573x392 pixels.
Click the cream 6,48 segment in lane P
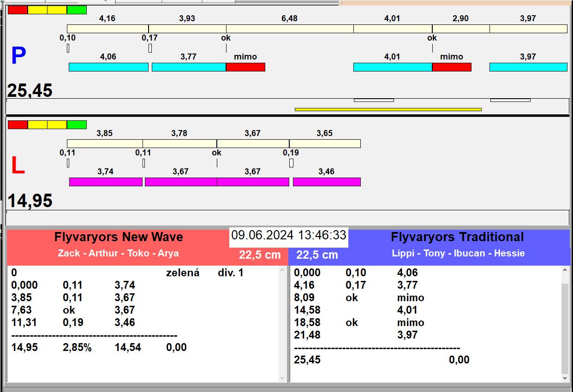coord(290,29)
